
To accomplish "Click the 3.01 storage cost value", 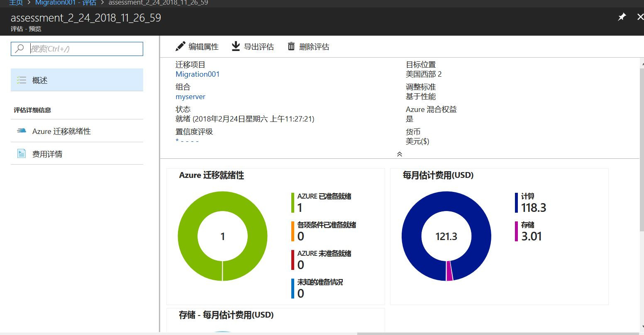I will coord(532,236).
